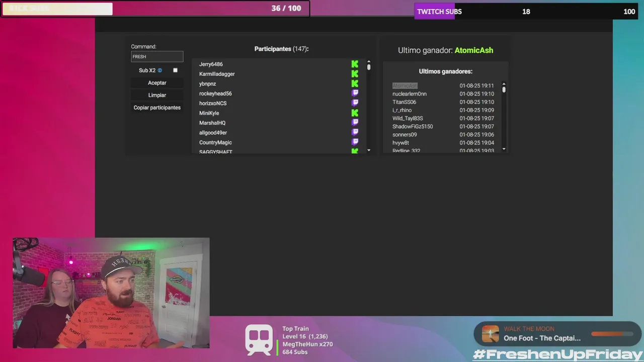Click winner i_r_rhino
Screen dimensions: 644x362
pyautogui.click(x=402, y=110)
